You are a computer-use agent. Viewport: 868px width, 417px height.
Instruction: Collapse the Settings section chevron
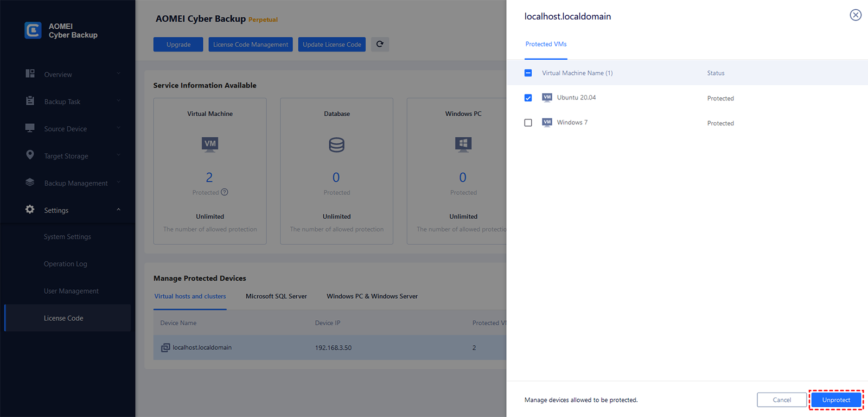tap(118, 210)
